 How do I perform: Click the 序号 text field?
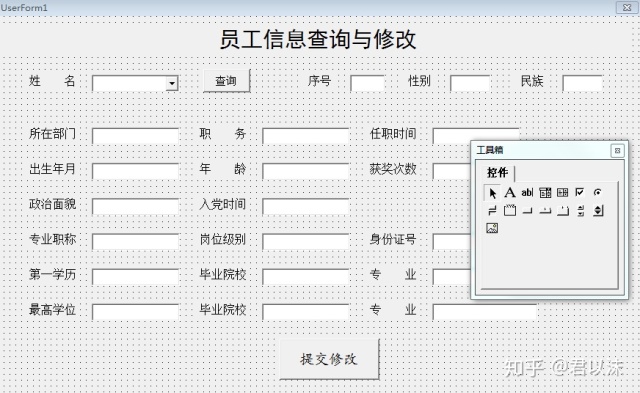(x=367, y=83)
